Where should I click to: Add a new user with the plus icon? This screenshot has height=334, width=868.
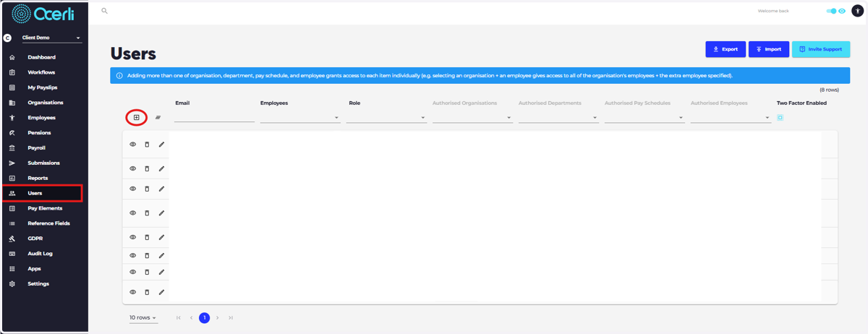click(x=136, y=118)
